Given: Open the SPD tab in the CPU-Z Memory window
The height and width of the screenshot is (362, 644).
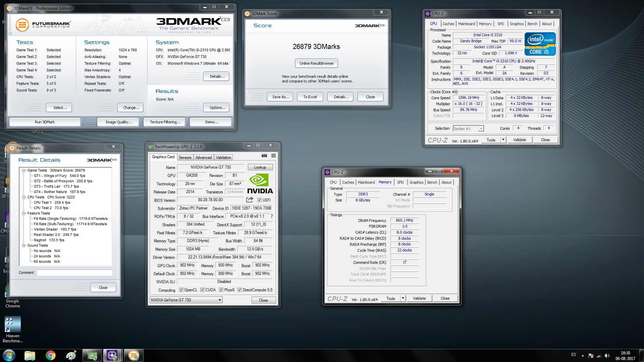Looking at the screenshot, I should pyautogui.click(x=400, y=182).
